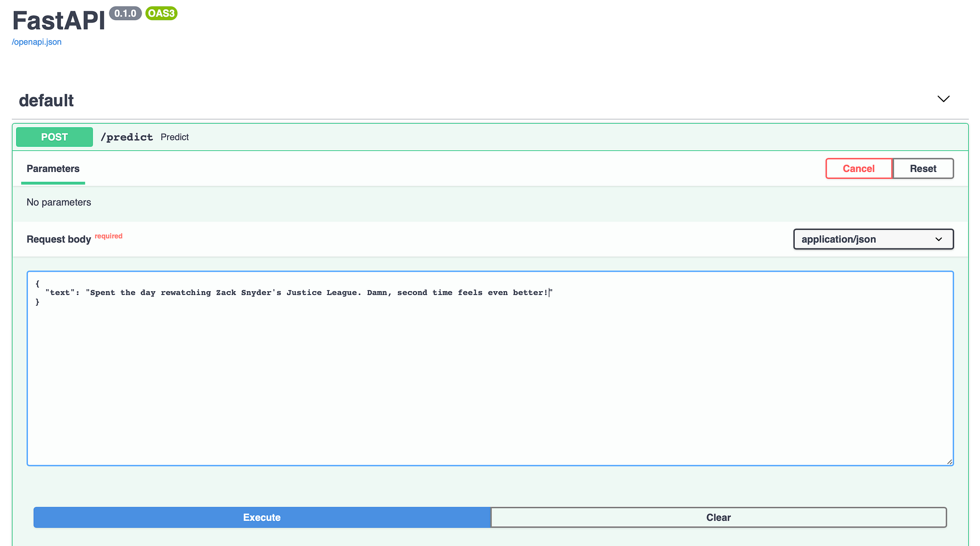The width and height of the screenshot is (980, 546).
Task: Click the default section heading text
Action: click(46, 101)
